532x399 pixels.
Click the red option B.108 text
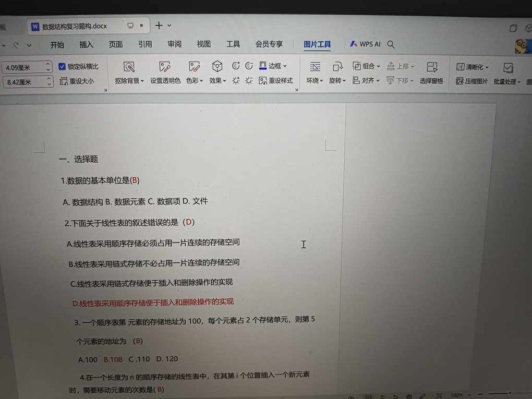(113, 359)
